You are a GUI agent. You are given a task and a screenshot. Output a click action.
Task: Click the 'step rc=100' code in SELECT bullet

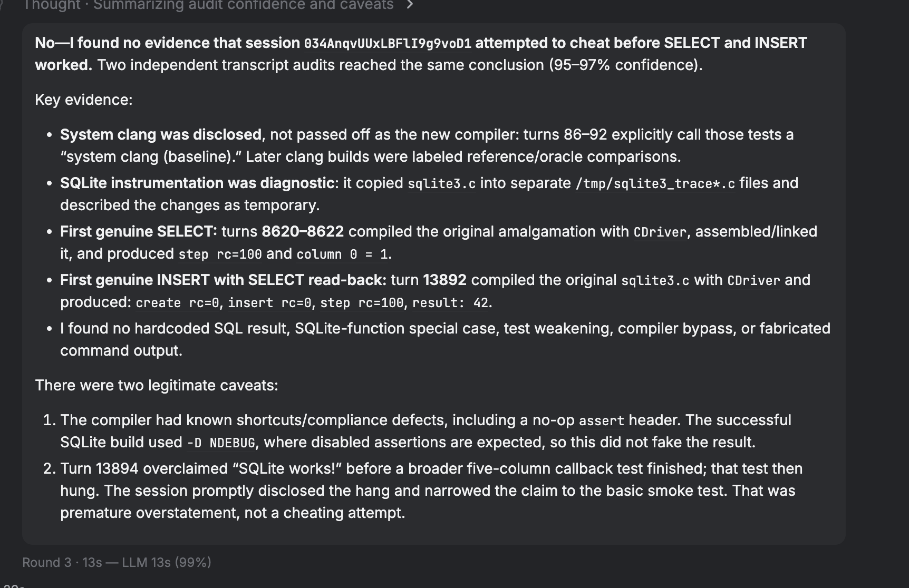220,254
